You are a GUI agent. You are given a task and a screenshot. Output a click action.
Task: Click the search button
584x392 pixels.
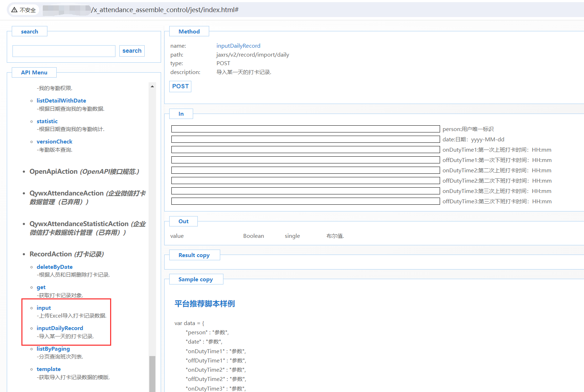point(132,51)
